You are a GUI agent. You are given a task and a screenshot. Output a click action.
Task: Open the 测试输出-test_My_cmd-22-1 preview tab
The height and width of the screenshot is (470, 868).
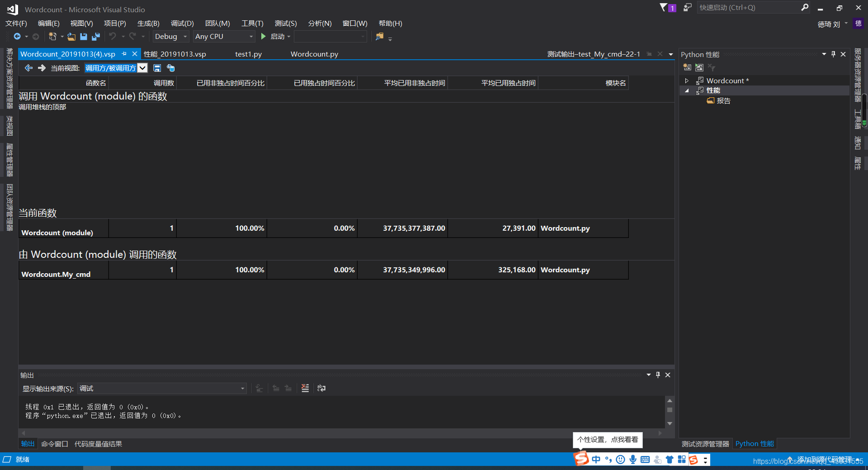coord(594,54)
